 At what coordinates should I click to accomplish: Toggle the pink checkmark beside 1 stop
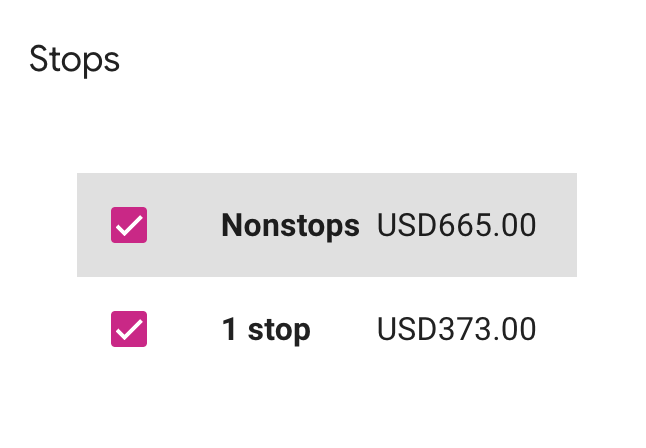point(129,329)
